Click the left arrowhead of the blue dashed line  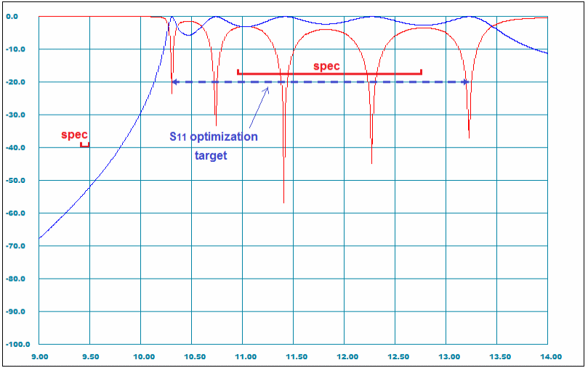(x=176, y=82)
